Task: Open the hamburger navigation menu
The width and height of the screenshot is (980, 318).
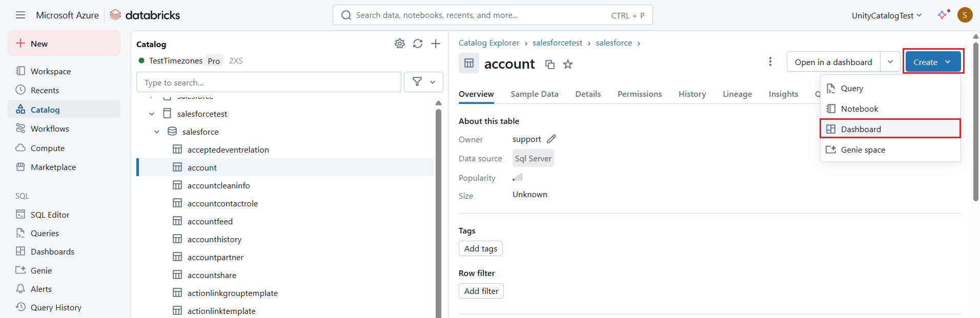Action: point(21,15)
